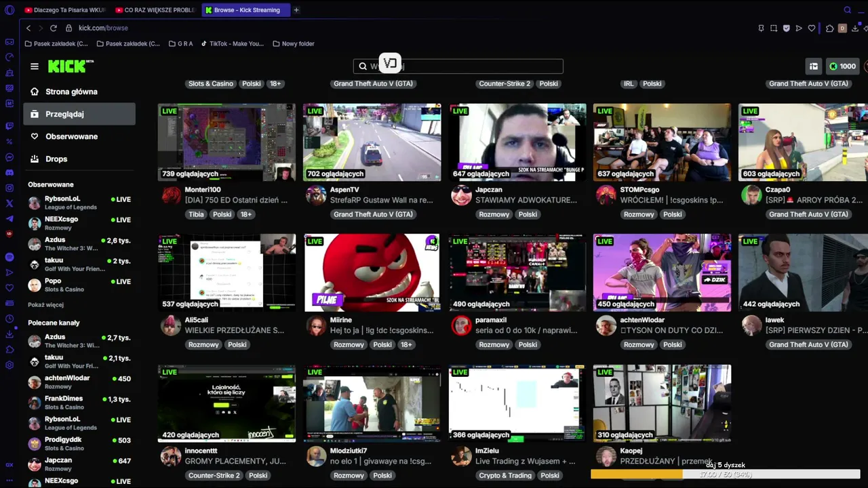Image resolution: width=868 pixels, height=488 pixels.
Task: Open Kaopej stream thumbnail
Action: (x=662, y=403)
